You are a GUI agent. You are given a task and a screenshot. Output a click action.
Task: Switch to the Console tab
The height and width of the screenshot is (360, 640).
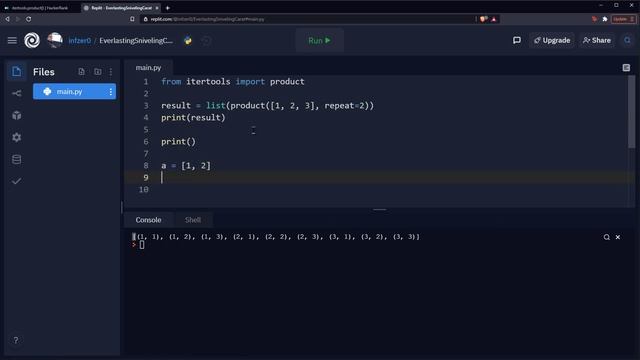[x=148, y=220]
